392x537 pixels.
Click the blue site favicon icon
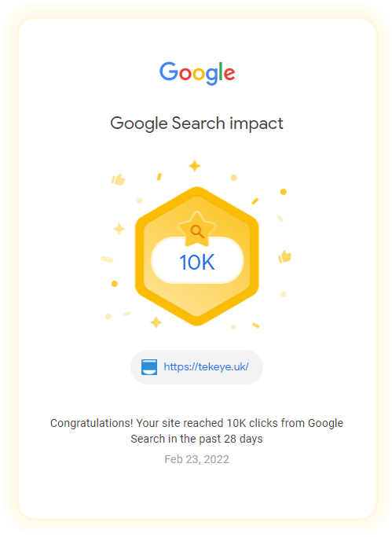pos(149,367)
